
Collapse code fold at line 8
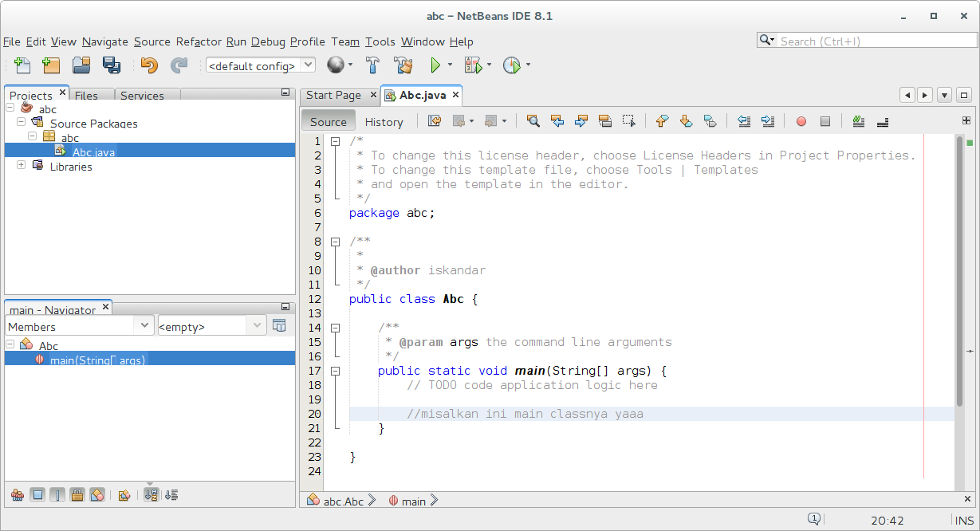336,242
